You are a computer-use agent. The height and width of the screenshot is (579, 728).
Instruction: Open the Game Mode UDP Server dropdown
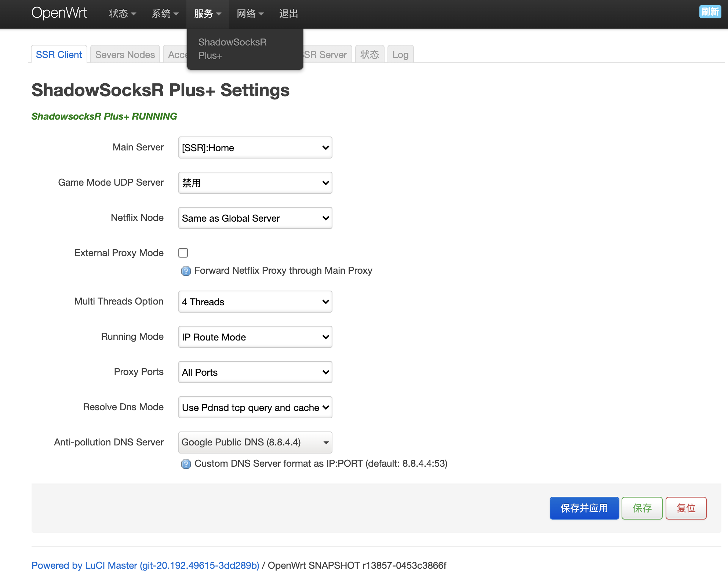coord(255,183)
